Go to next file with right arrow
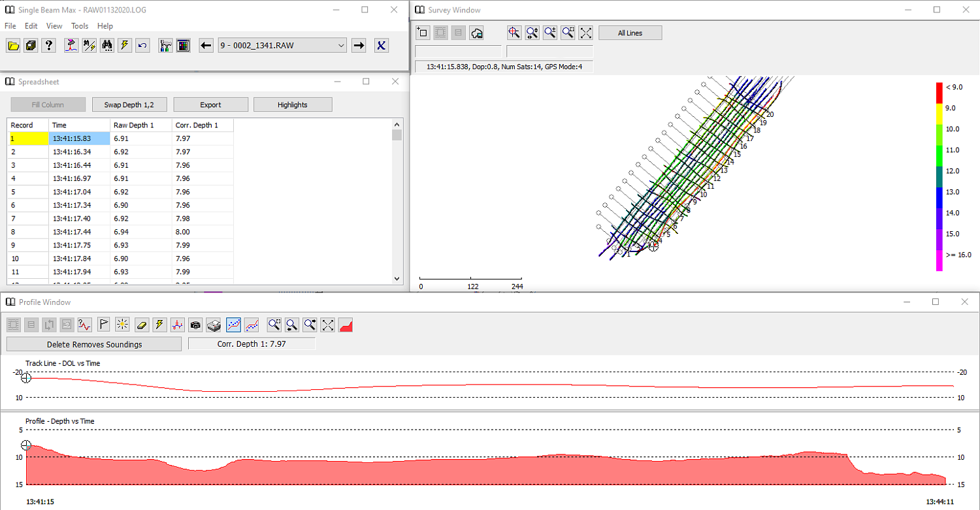 click(x=359, y=45)
